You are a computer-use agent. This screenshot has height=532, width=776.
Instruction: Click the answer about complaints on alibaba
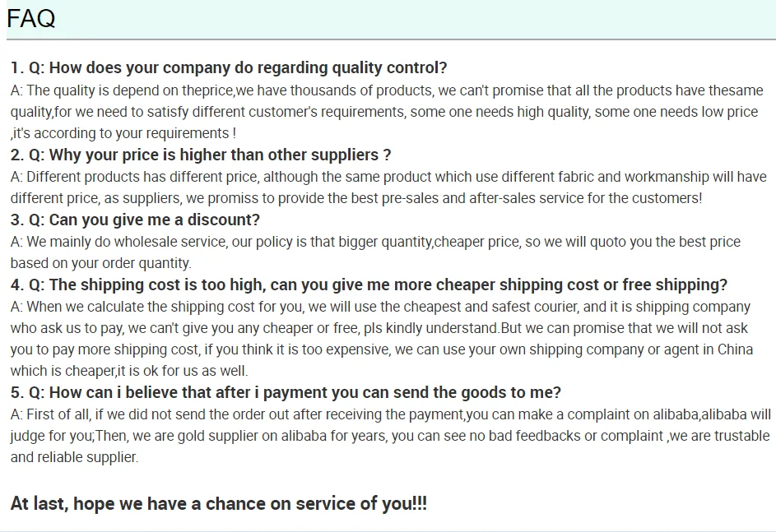pos(390,436)
